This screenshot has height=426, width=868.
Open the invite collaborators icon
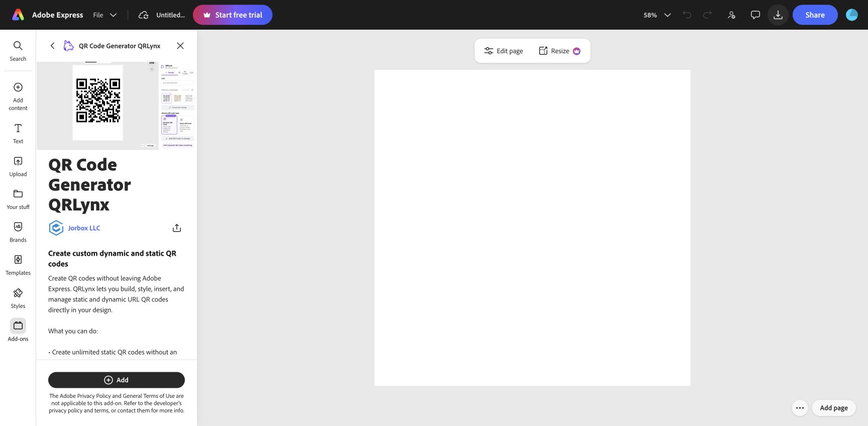731,15
